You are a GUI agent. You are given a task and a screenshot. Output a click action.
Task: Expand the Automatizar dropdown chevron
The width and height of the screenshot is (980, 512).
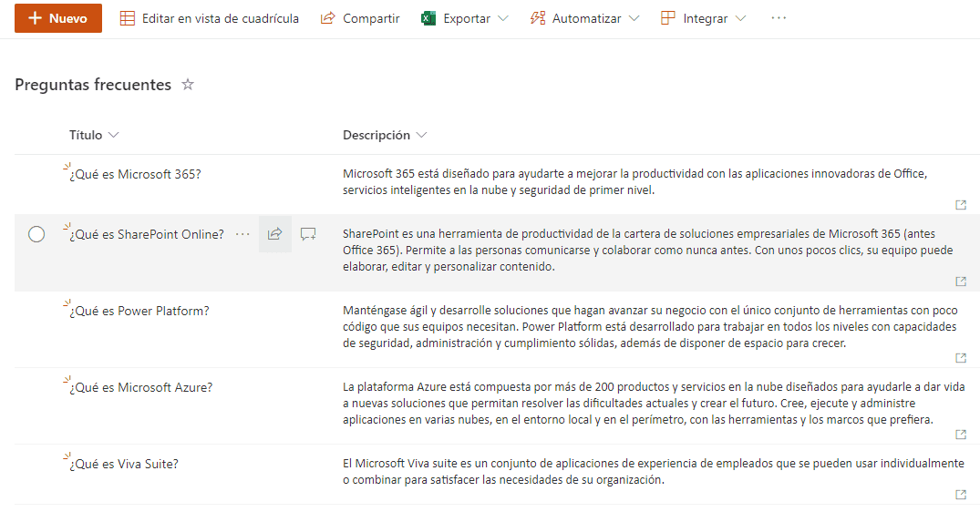tap(634, 18)
